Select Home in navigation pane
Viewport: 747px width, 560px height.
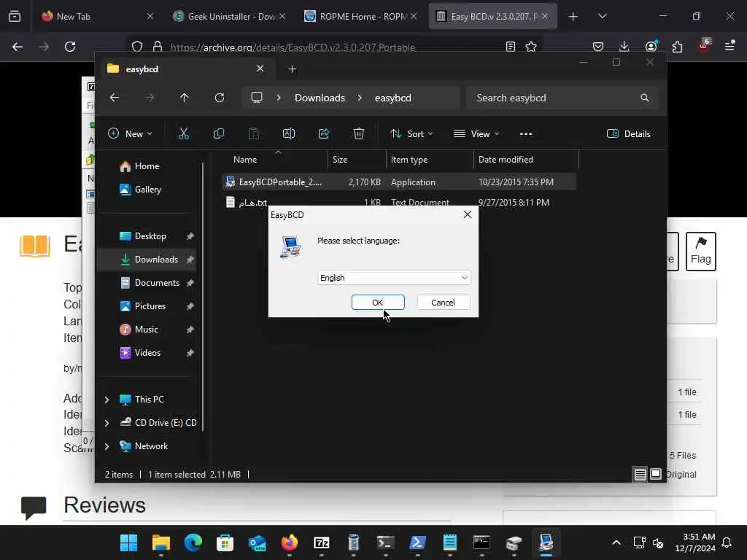pos(147,166)
